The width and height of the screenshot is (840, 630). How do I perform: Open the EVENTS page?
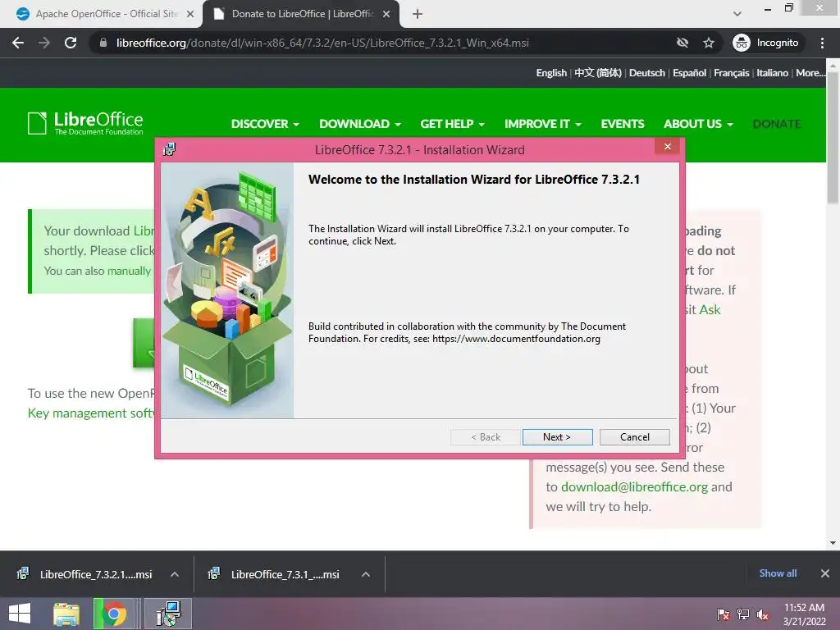(x=623, y=124)
